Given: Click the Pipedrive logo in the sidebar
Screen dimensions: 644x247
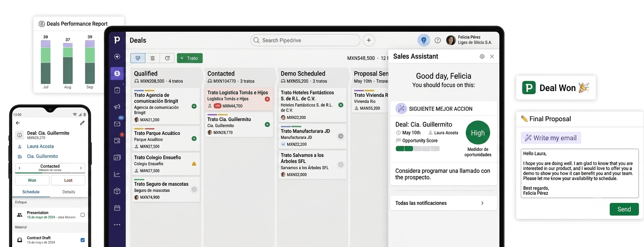Looking at the screenshot, I should [117, 39].
